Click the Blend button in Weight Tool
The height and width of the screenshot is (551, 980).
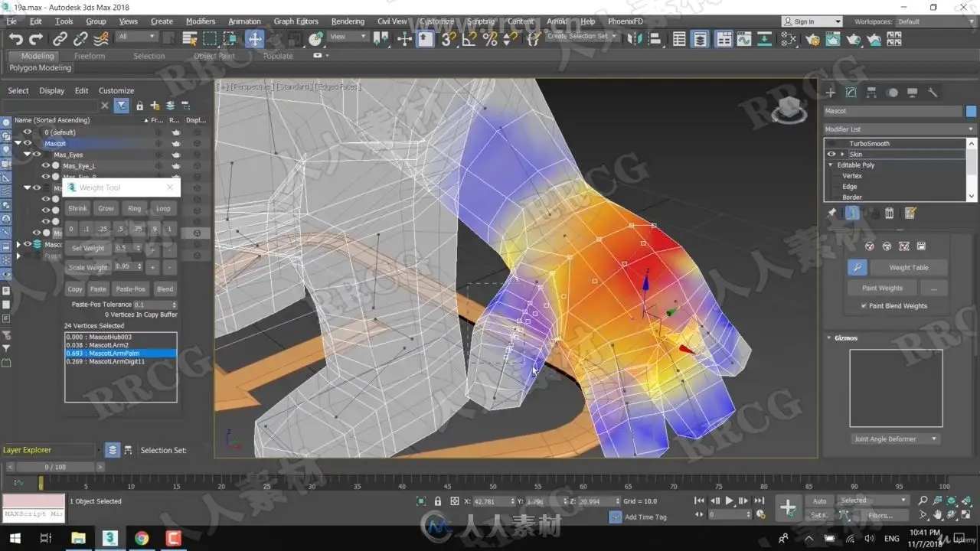click(165, 289)
